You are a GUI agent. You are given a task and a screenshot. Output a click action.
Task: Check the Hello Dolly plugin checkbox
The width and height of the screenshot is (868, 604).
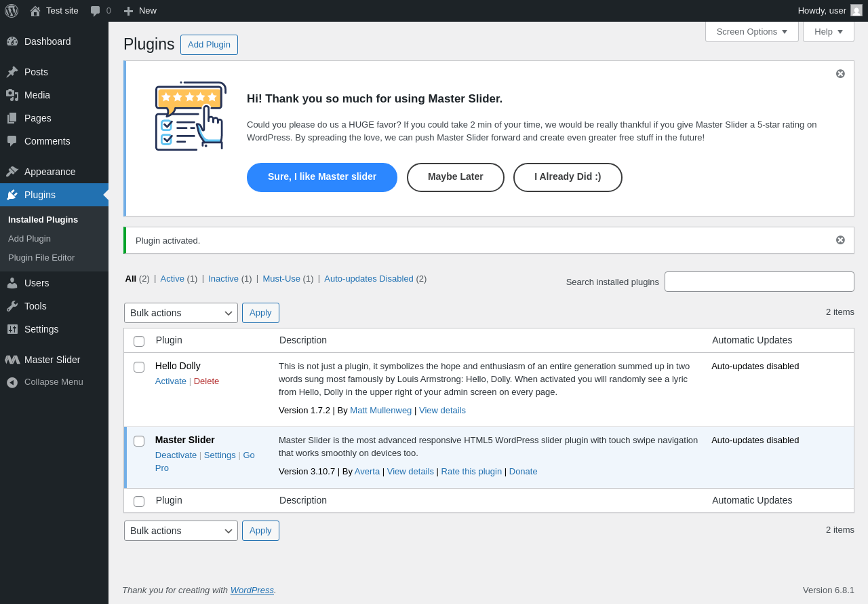(139, 367)
